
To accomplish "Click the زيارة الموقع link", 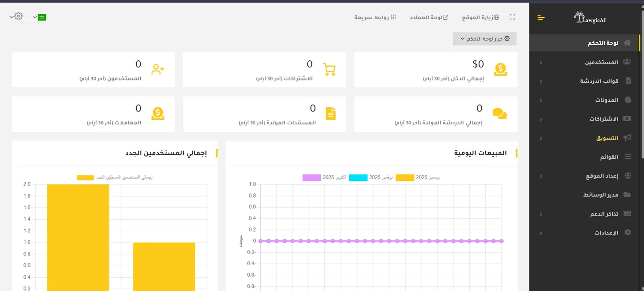I will [x=481, y=17].
